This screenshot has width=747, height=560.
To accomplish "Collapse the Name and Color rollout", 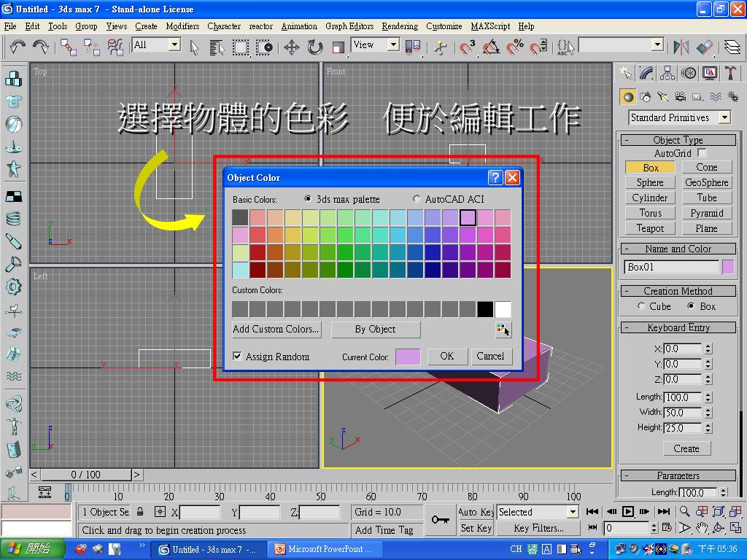I will click(x=678, y=249).
